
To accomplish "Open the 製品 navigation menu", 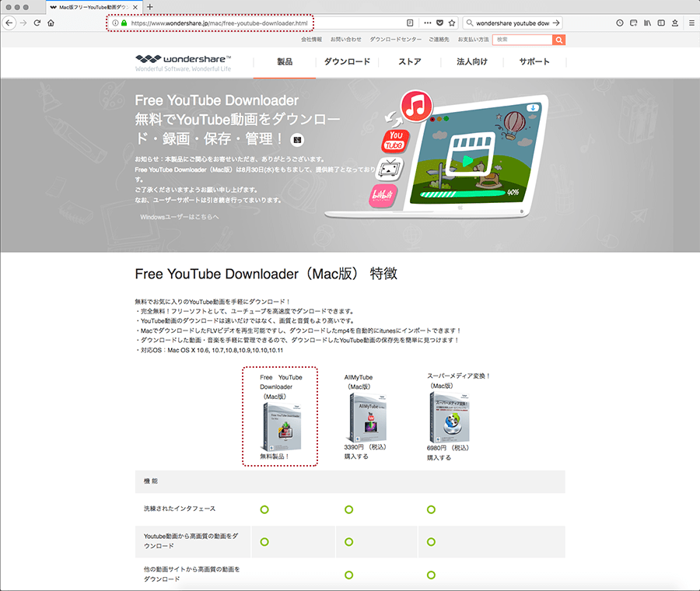I will pos(285,61).
